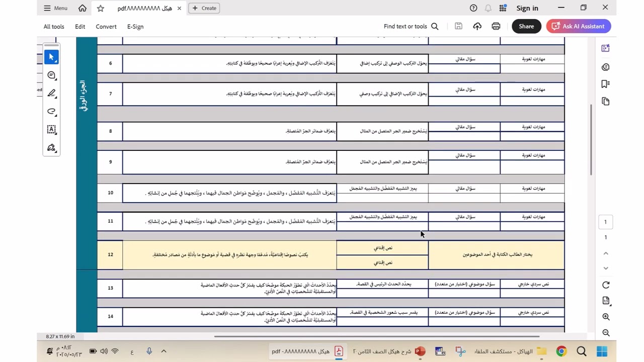Viewport: 644px width, 362px height.
Task: Choose the Add text box tool
Action: [x=51, y=129]
